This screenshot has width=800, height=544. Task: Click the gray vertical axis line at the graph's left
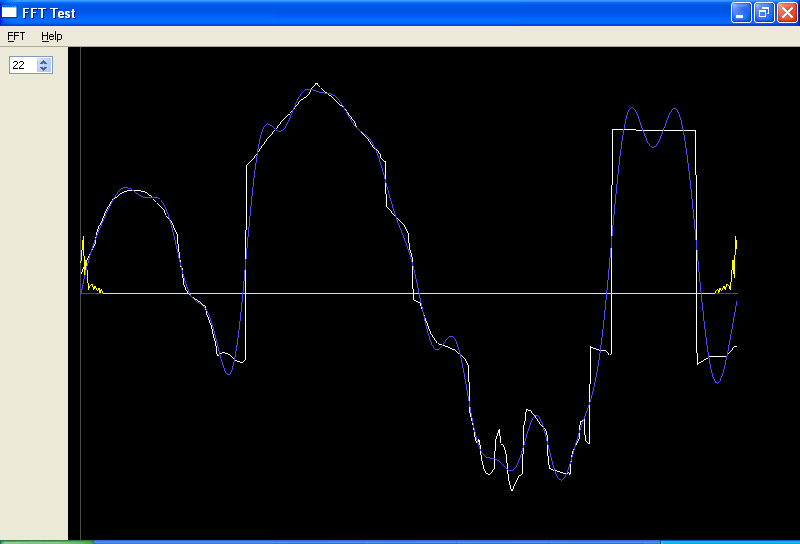point(80,420)
